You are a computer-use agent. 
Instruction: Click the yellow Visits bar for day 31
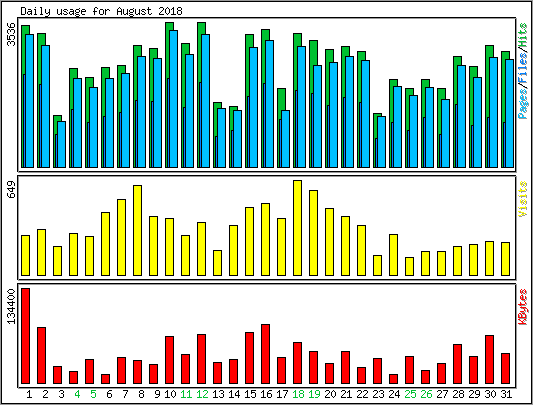click(505, 259)
